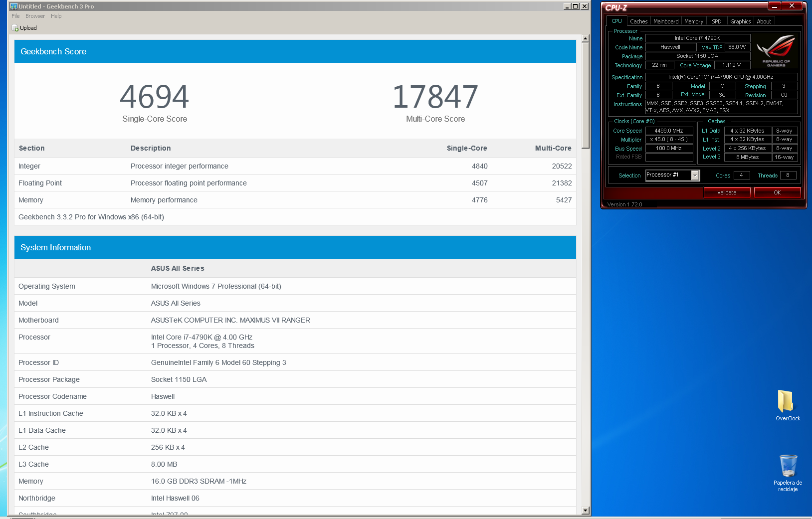Viewport: 812px width, 519px height.
Task: Click the Microsoft Windows 7 Professional value
Action: point(216,286)
